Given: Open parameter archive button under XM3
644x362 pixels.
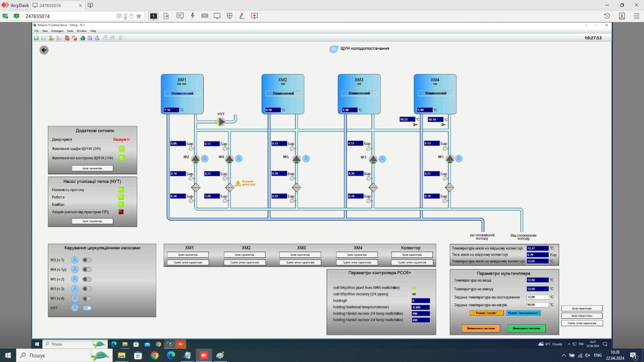Looking at the screenshot, I should pos(300,255).
